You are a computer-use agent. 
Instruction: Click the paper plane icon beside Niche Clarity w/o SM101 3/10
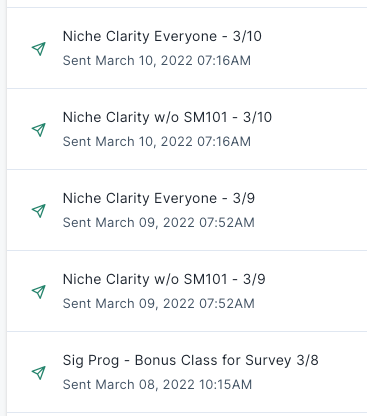coord(39,130)
